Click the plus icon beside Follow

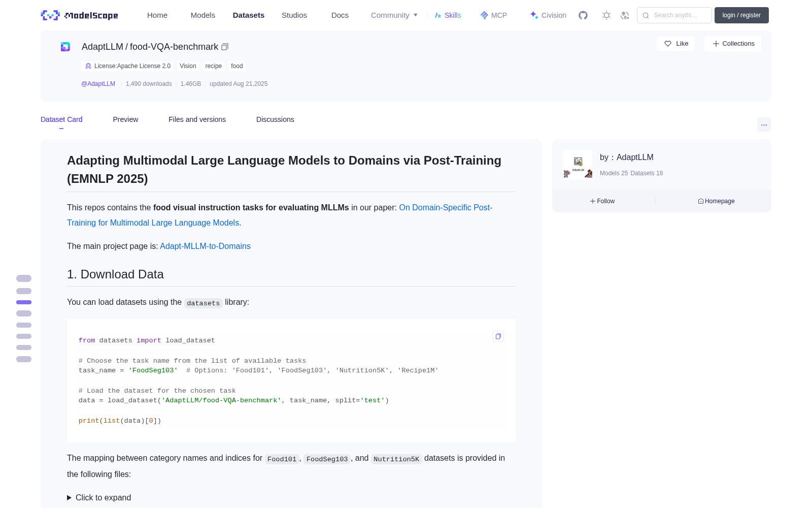click(593, 201)
